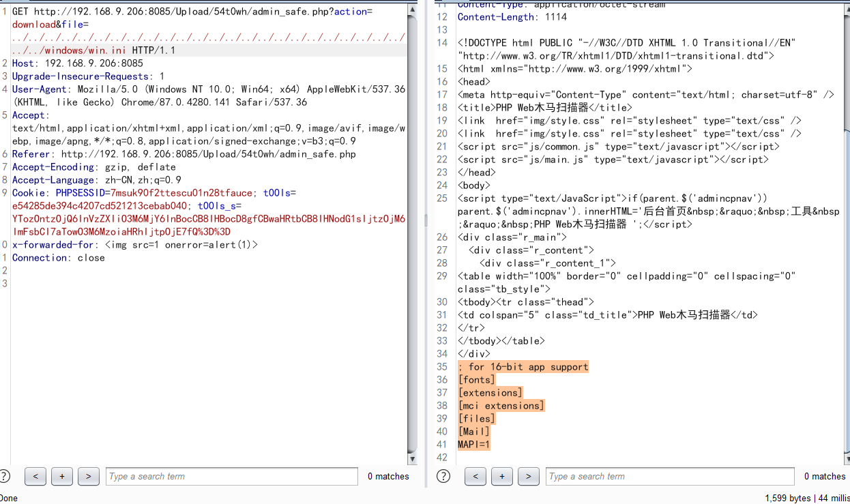Select the Host: 192.168.9.206:8085 header
850x504 pixels.
tap(78, 63)
